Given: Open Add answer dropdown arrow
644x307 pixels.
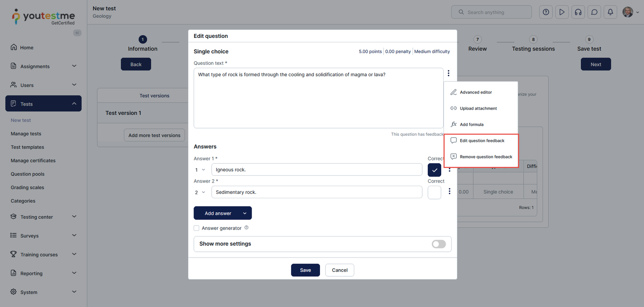Looking at the screenshot, I should pyautogui.click(x=245, y=214).
